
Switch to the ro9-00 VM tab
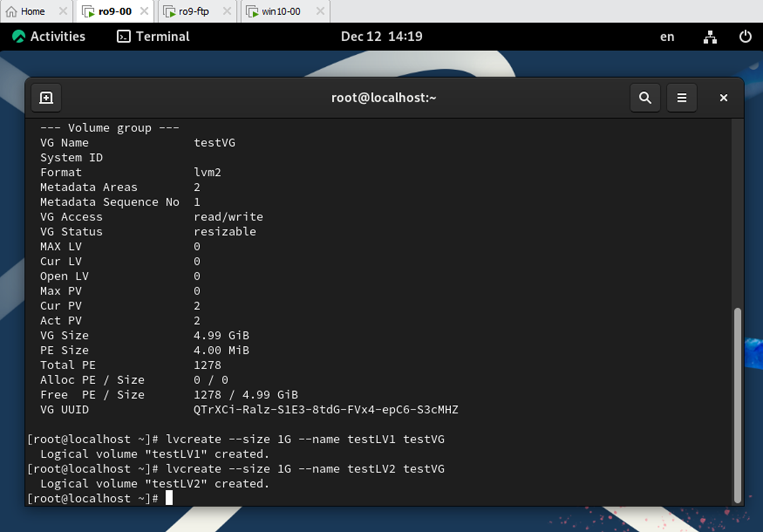[x=115, y=11]
